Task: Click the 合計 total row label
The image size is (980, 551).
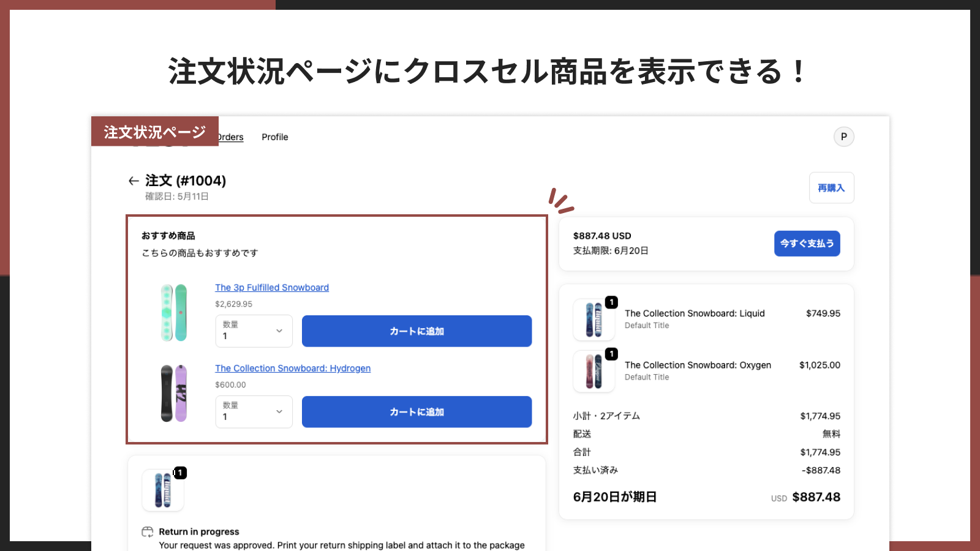Action: pos(582,452)
